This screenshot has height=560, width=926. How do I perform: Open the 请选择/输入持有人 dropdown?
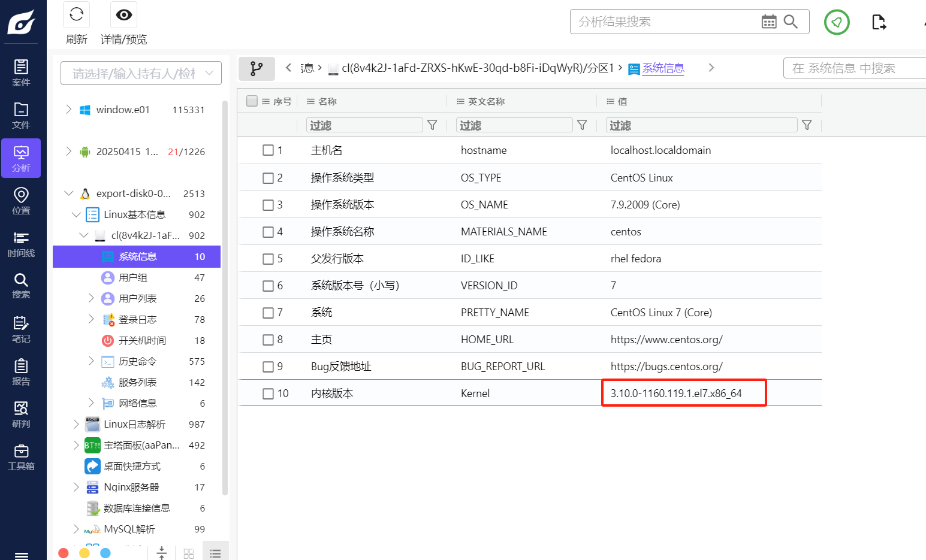click(x=141, y=73)
